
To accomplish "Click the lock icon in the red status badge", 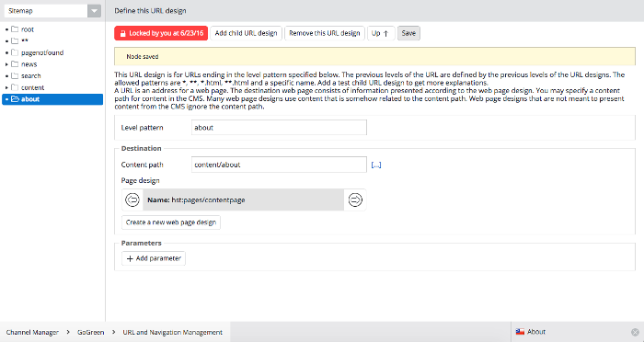I will pos(122,34).
